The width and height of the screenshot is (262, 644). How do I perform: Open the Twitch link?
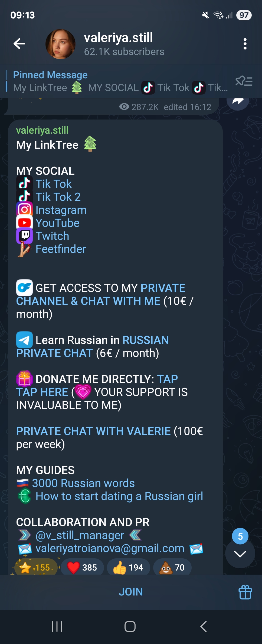(x=53, y=236)
